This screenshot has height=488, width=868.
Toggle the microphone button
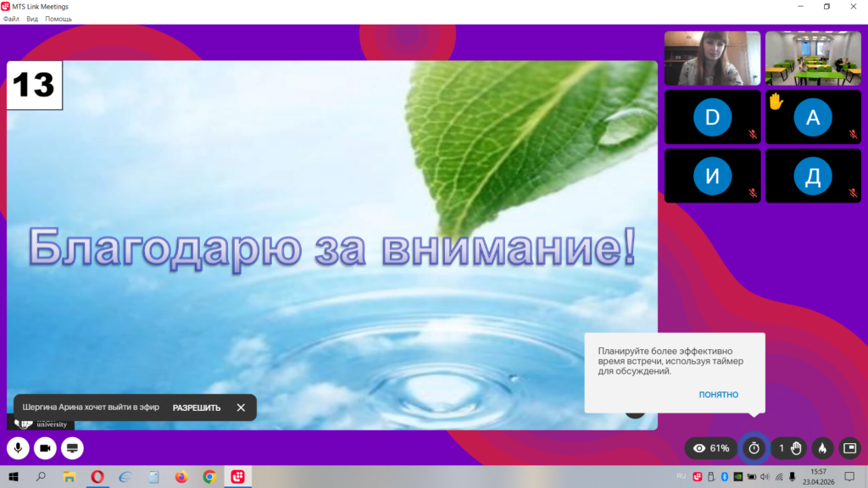coord(18,448)
